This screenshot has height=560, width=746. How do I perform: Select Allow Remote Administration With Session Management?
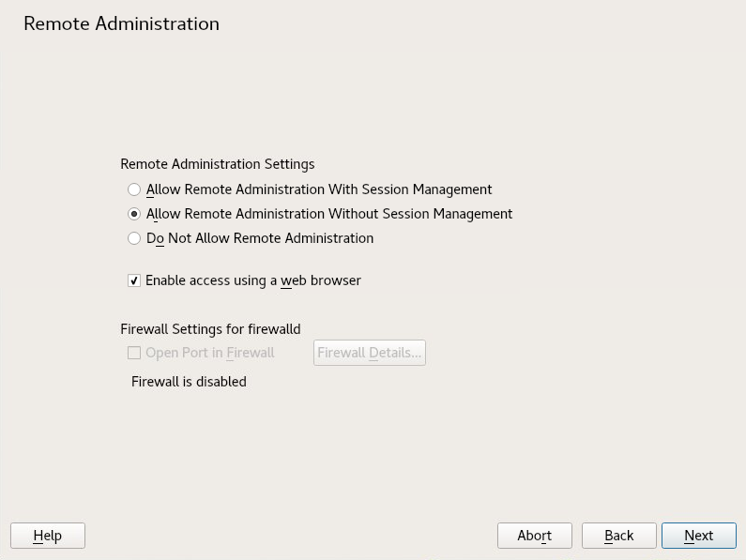coord(134,189)
